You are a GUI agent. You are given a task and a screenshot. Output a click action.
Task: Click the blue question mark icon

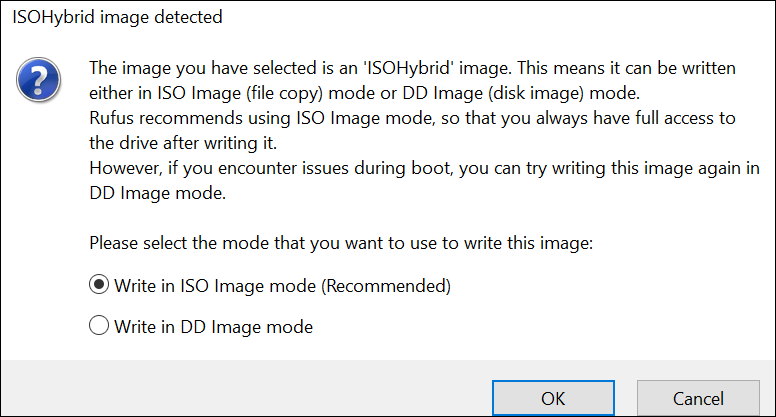point(39,80)
